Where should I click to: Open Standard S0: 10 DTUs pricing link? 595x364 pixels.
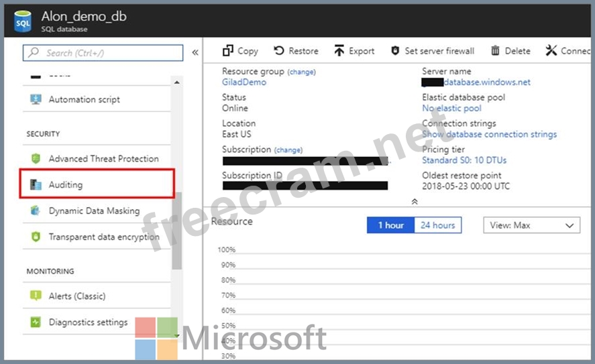[x=464, y=160]
